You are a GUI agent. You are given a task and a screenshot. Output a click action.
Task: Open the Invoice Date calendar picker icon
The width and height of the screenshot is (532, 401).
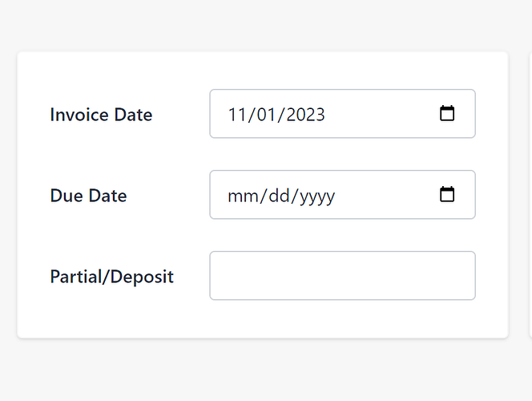(447, 113)
